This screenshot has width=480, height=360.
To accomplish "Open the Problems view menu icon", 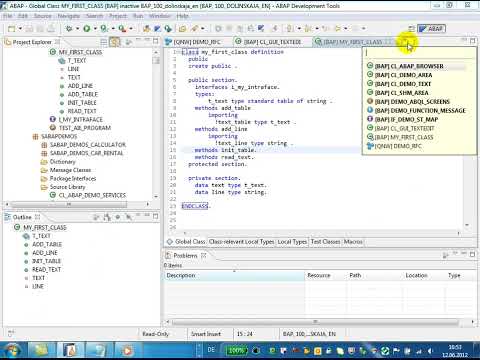I will 445,255.
